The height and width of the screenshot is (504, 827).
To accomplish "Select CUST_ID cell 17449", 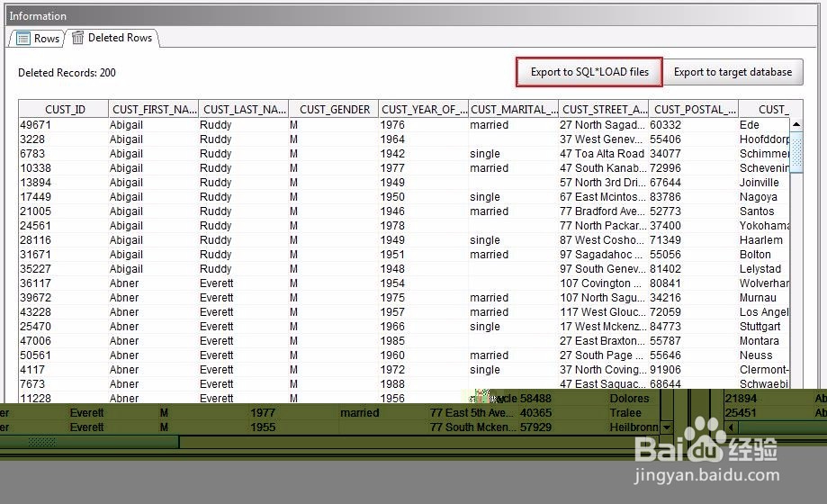I will tap(63, 197).
